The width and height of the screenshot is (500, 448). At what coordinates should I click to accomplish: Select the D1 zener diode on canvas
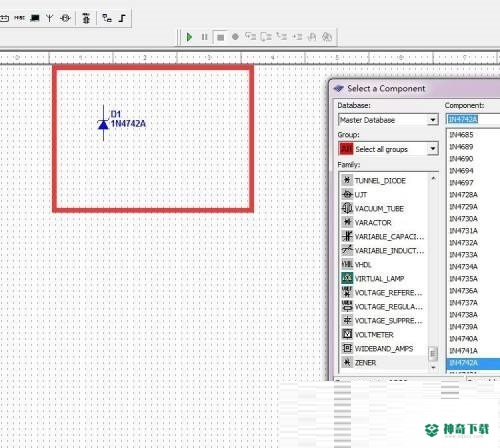(x=103, y=123)
